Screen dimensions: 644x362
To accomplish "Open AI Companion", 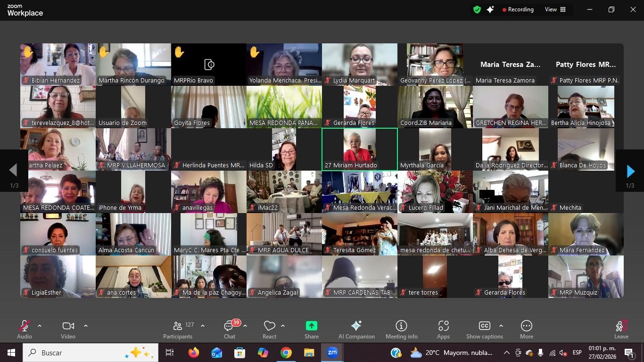I will pos(356,329).
